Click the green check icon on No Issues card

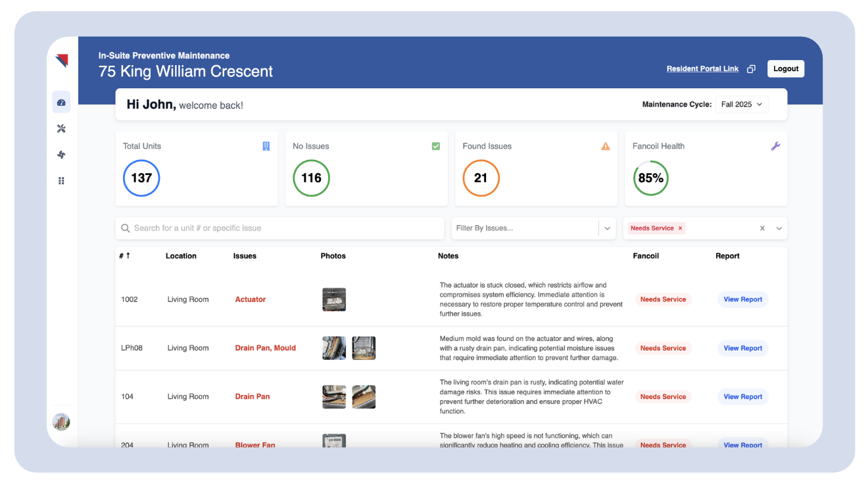pos(435,145)
